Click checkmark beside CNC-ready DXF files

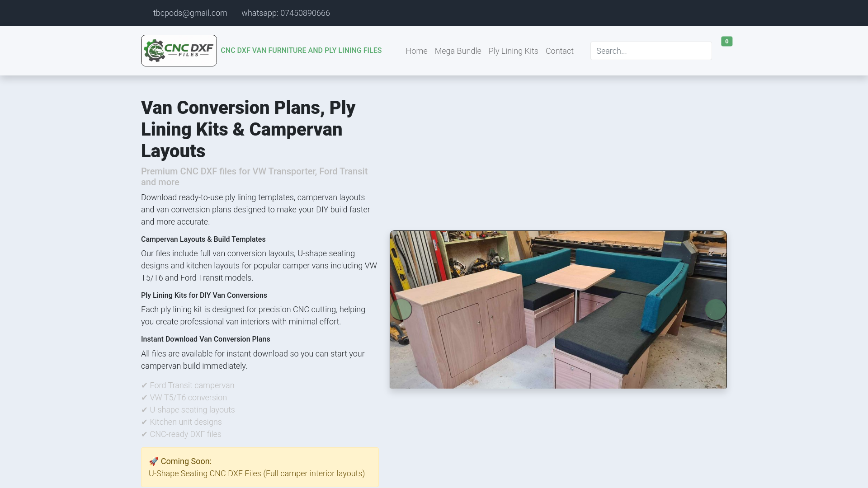(144, 434)
